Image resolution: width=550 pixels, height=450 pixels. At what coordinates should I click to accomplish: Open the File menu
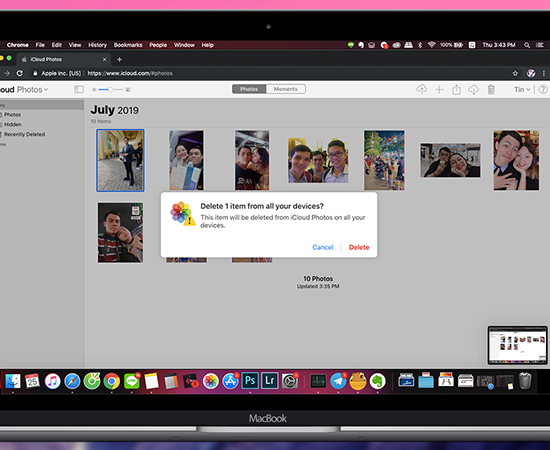click(x=40, y=45)
